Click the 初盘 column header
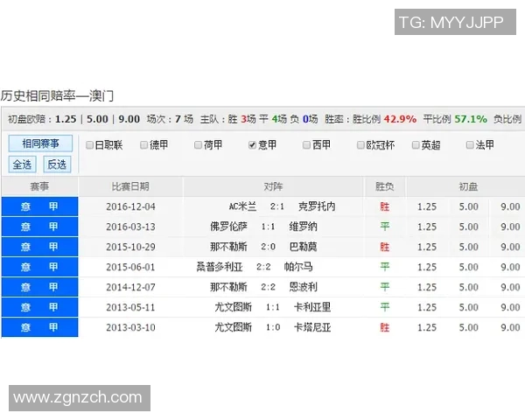 (x=468, y=186)
